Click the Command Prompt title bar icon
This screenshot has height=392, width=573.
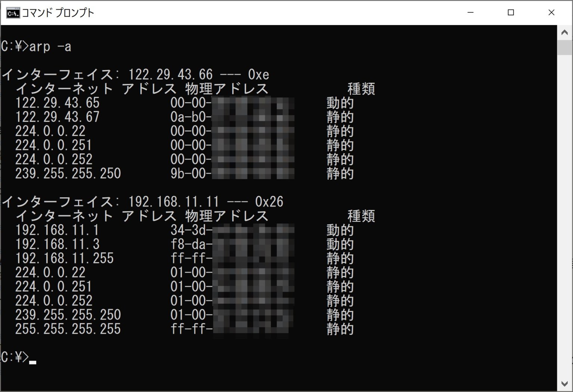pyautogui.click(x=13, y=13)
